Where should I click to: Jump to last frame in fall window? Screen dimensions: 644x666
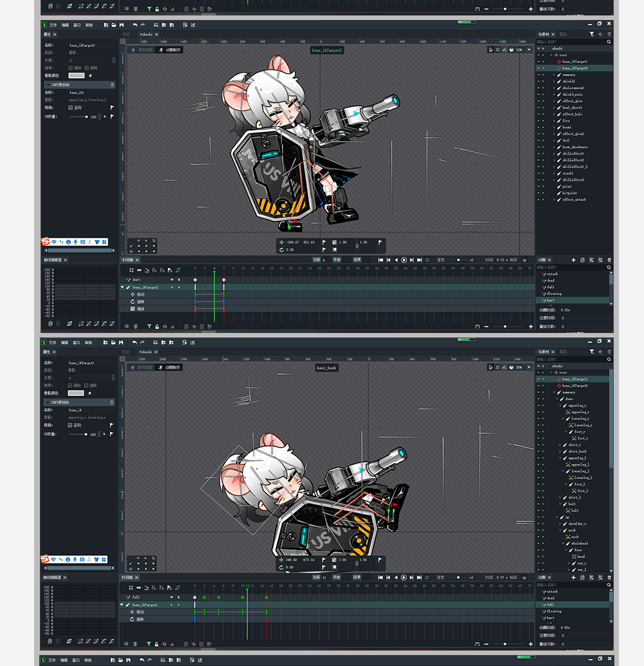(x=419, y=577)
